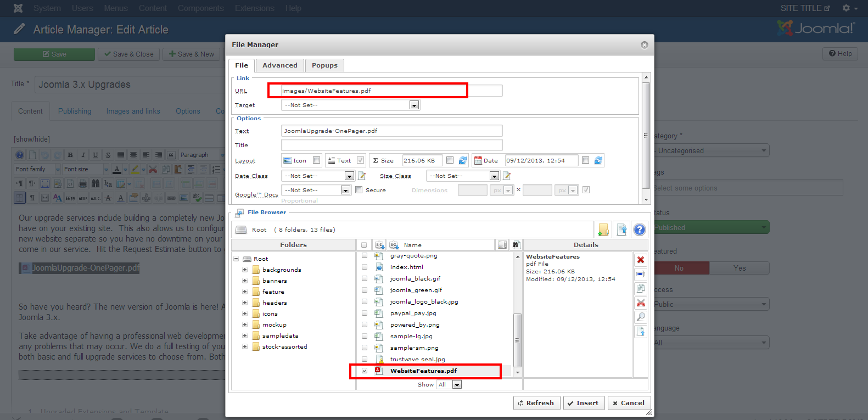Click the magnifier View file icon

coord(640,317)
